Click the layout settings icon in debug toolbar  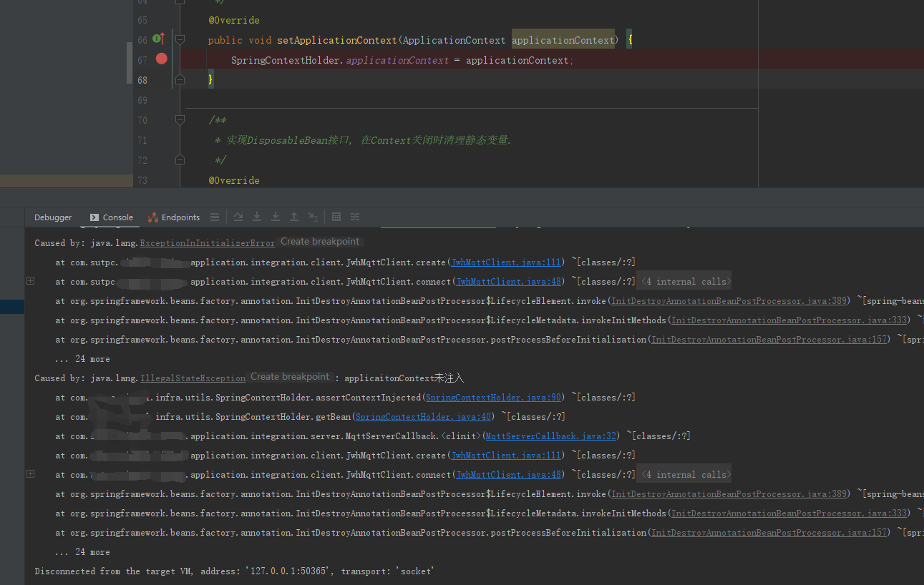coord(354,217)
